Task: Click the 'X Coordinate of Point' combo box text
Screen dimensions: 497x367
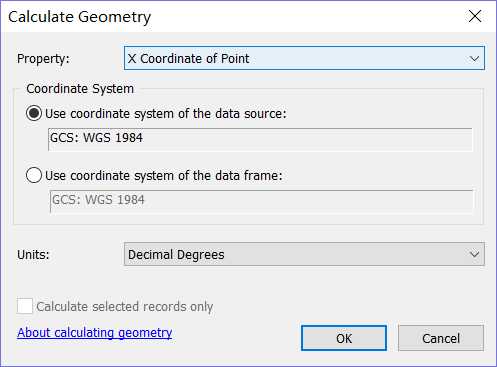Action: (188, 59)
